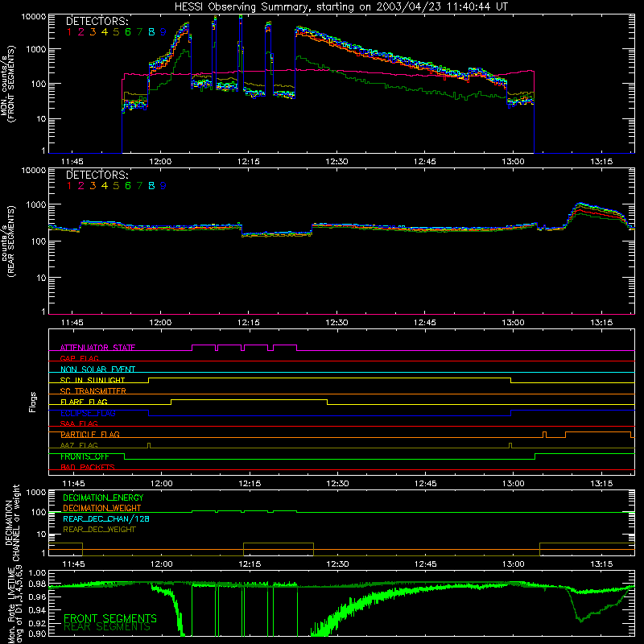644x644 pixels.
Task: Click the BAD_PACKETS flag label
Action: click(x=88, y=468)
